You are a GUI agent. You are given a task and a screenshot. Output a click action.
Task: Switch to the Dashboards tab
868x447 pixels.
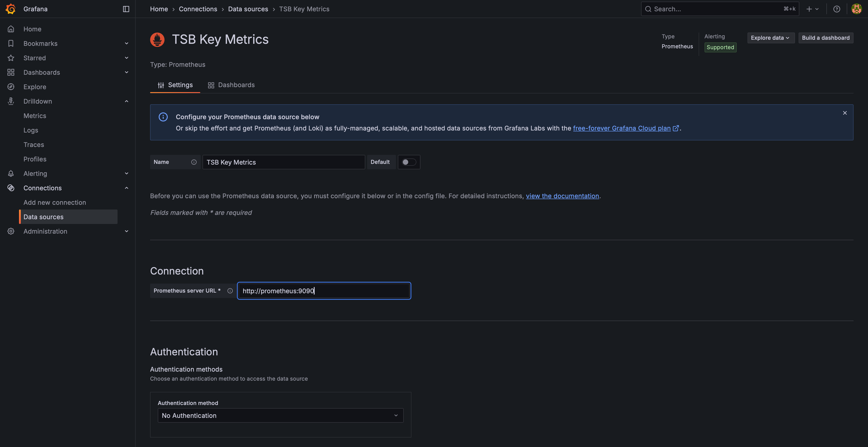[231, 85]
